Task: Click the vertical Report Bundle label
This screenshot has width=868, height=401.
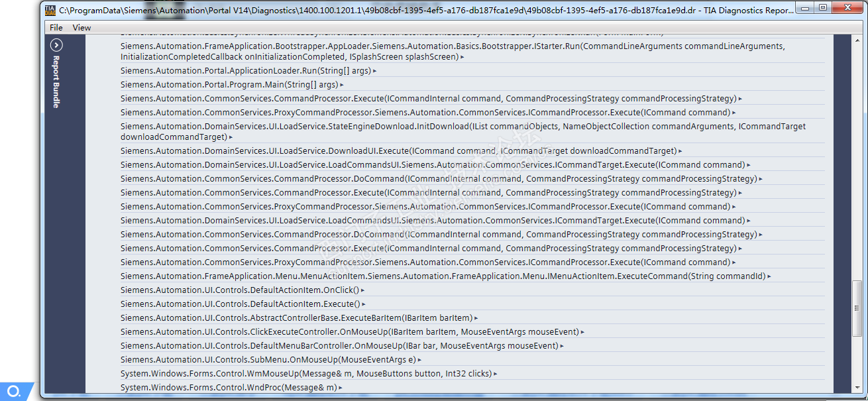Action: [x=57, y=82]
